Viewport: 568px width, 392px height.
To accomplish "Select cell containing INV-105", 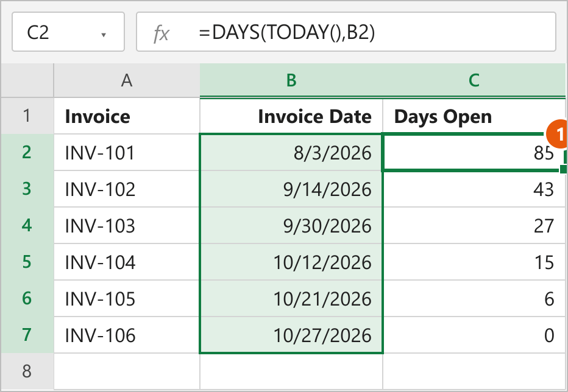I will pyautogui.click(x=127, y=299).
